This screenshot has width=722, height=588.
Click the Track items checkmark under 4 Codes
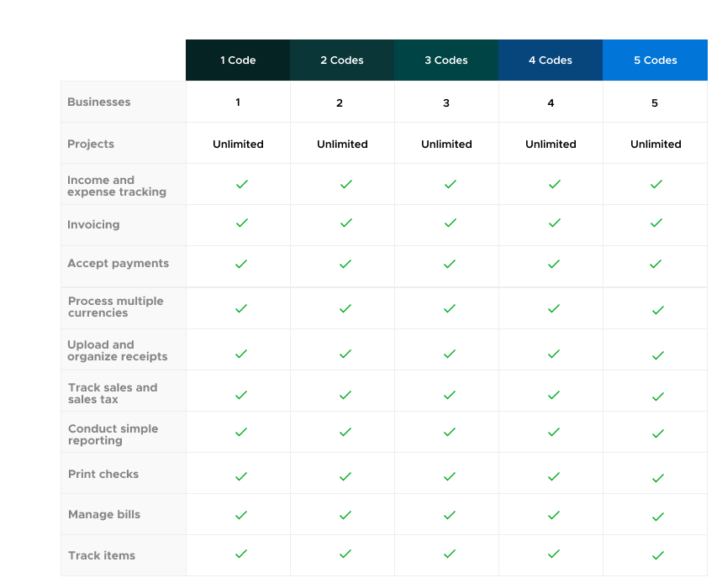click(554, 554)
